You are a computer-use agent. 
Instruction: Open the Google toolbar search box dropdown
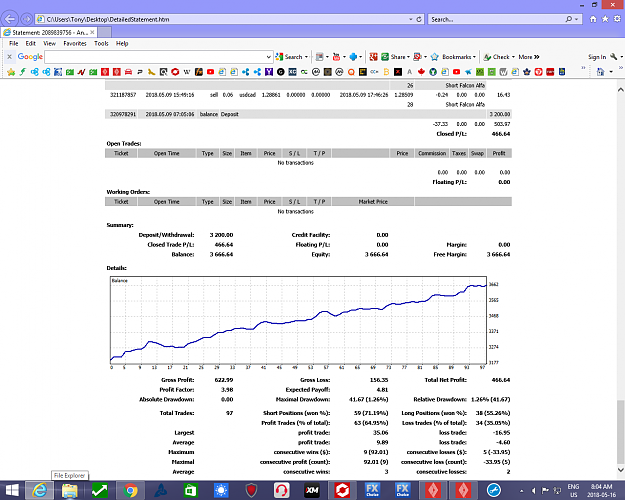pos(269,57)
